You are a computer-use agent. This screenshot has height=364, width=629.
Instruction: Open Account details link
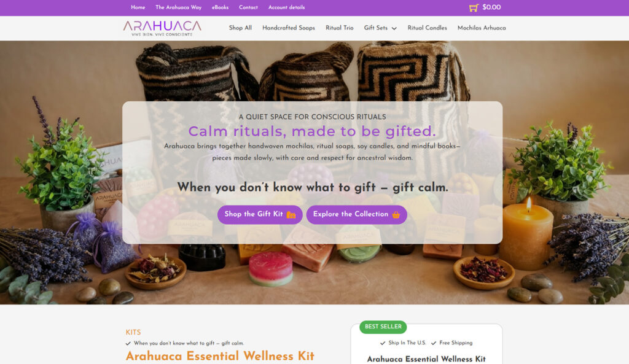click(286, 7)
